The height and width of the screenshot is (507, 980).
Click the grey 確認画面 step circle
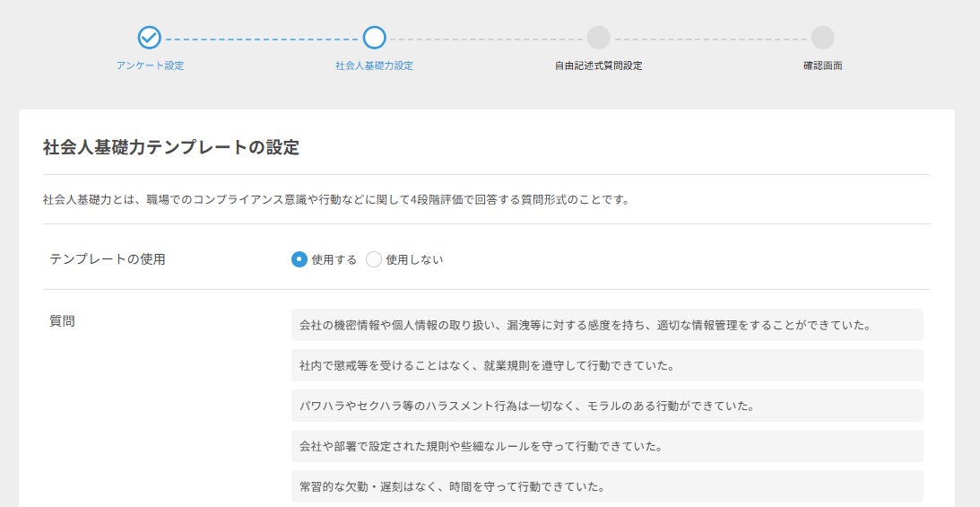click(822, 38)
